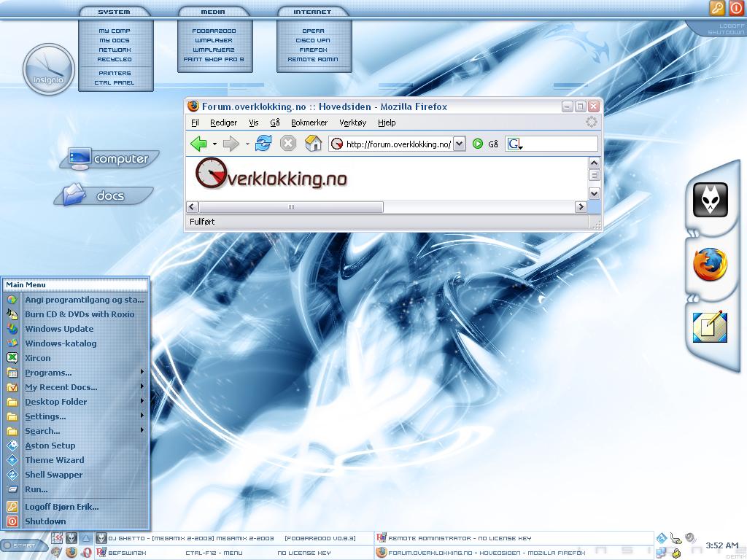Click the horizontal scrollbar right arrow

click(x=580, y=206)
